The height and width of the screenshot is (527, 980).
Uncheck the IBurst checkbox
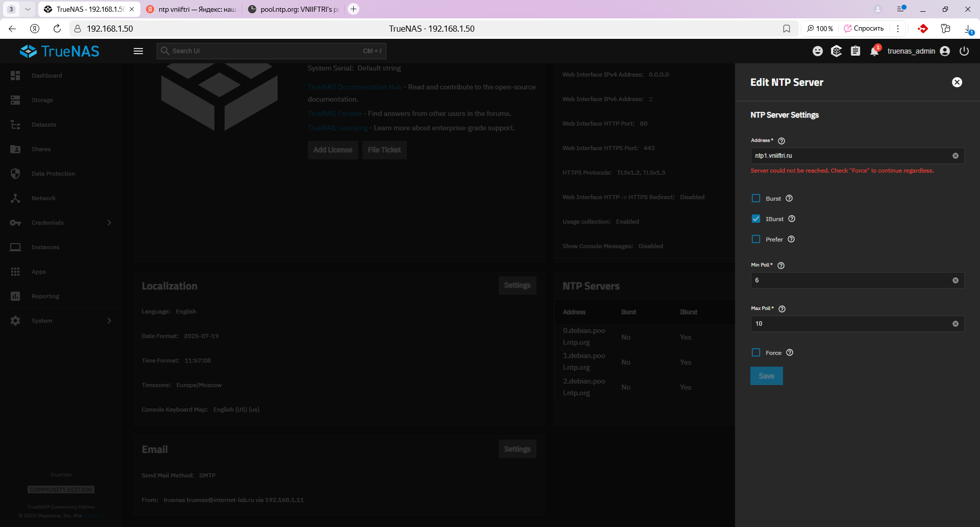(x=756, y=219)
